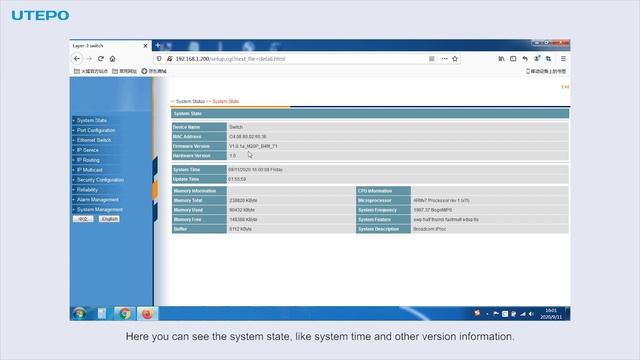
Task: Open page actions three-dot menu
Action: pyautogui.click(x=444, y=59)
